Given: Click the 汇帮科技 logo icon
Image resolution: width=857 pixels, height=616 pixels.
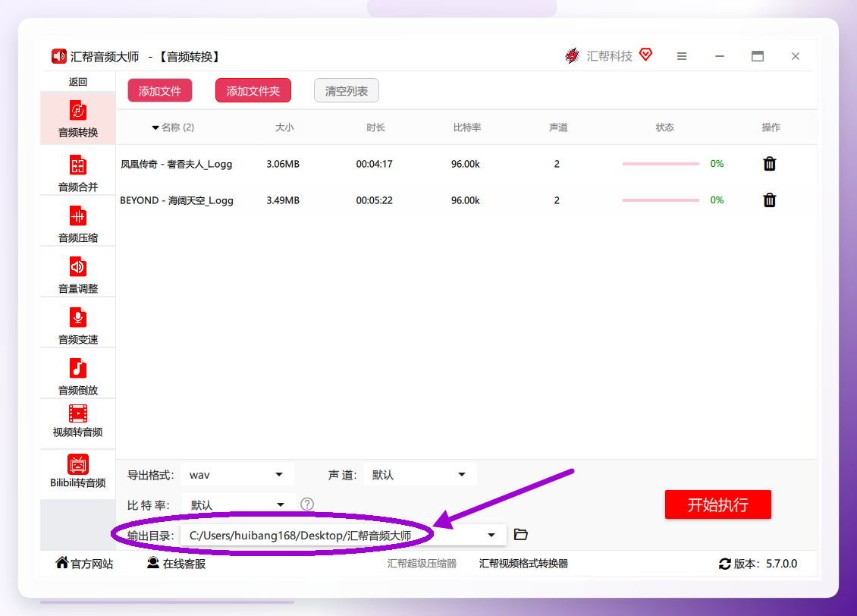Looking at the screenshot, I should (573, 55).
